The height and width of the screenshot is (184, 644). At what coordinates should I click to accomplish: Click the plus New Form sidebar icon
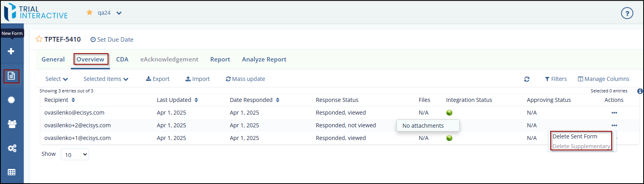[x=11, y=51]
